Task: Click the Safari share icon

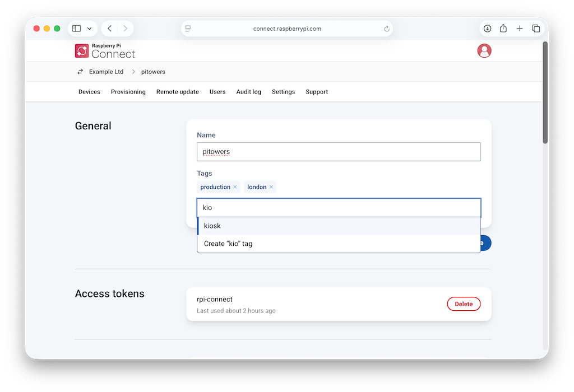Action: 503,28
